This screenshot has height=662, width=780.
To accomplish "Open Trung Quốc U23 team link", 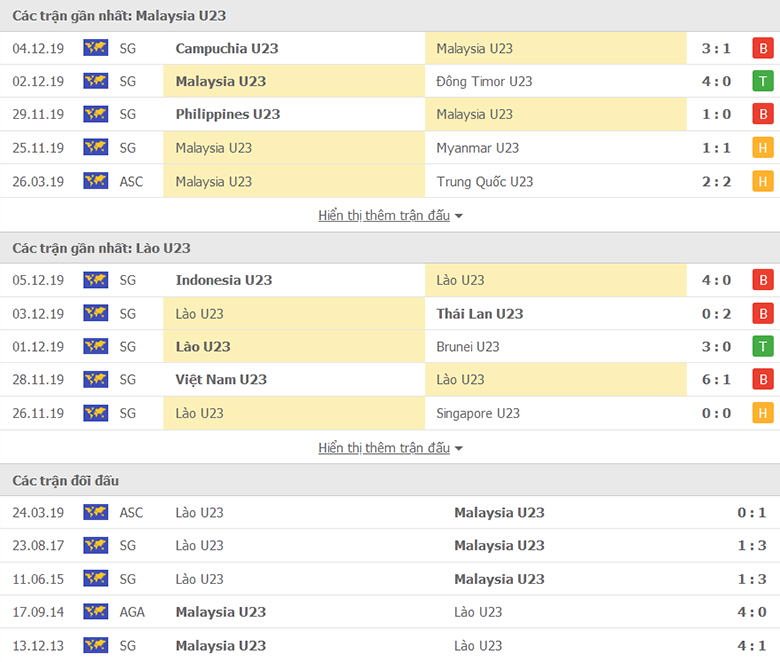I will point(485,182).
